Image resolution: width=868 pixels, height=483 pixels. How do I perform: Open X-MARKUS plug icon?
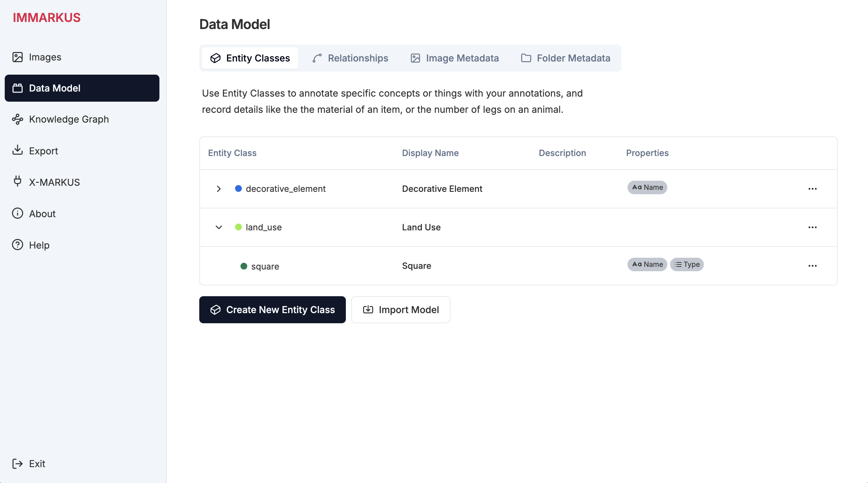pyautogui.click(x=18, y=181)
